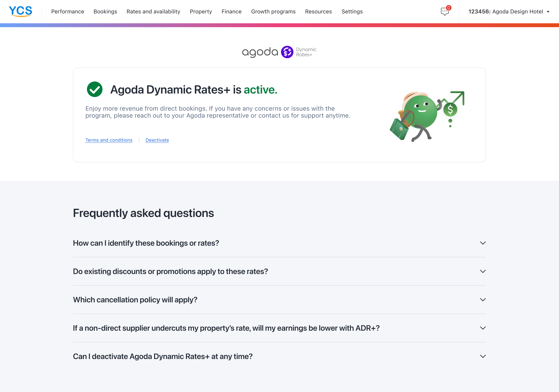Click the purple Dynamic Rates+ badge icon
Screen dimensions: 559x392
[287, 52]
